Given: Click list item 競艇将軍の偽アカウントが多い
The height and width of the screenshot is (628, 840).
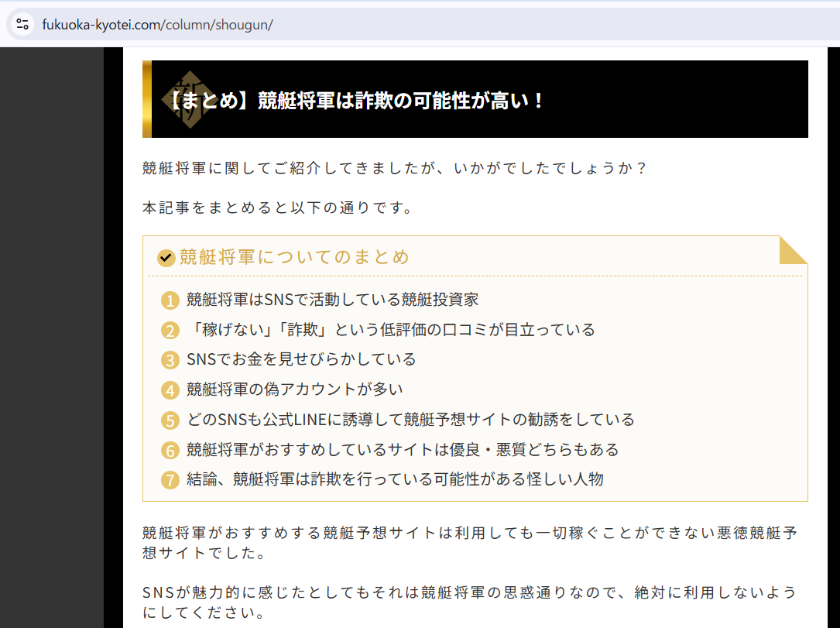Looking at the screenshot, I should point(295,389).
